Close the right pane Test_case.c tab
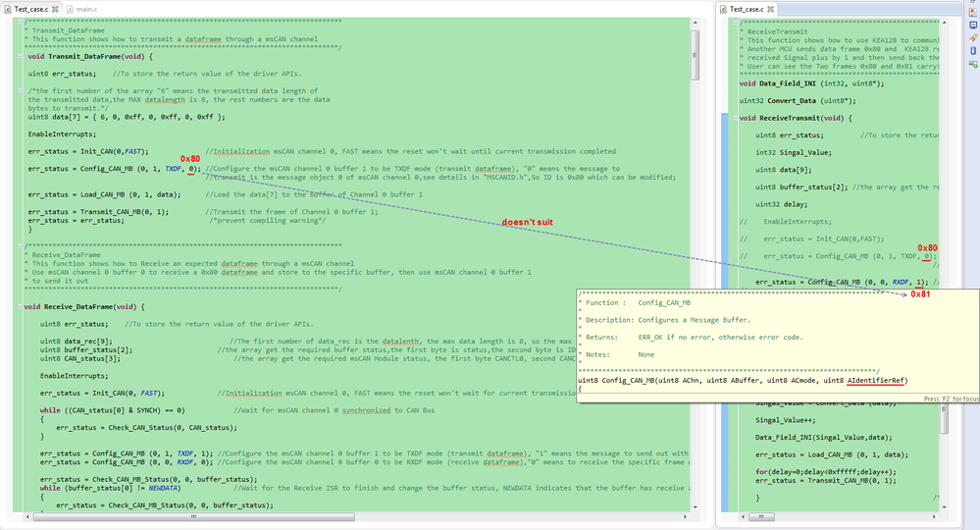980x530 pixels. (x=771, y=10)
